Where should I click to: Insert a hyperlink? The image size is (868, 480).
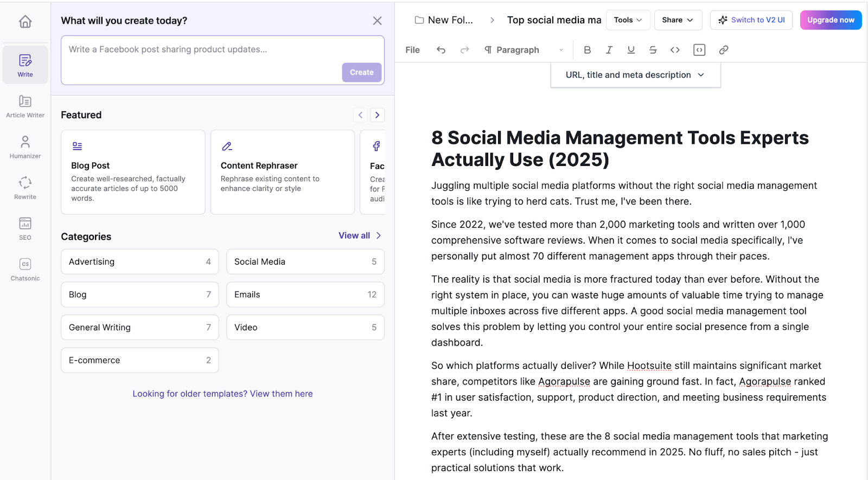tap(723, 50)
